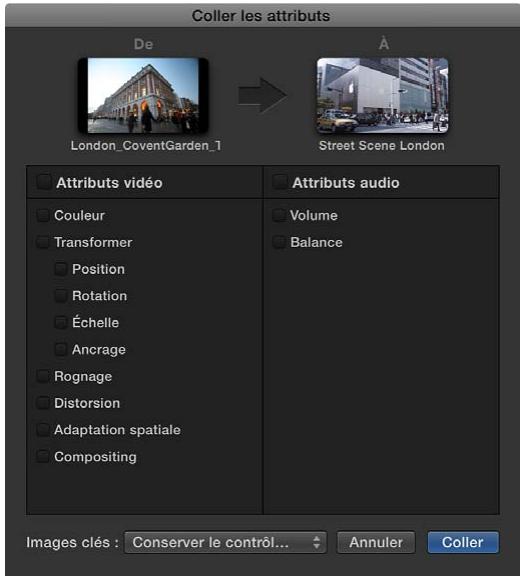Enable the Attributs audio checkbox
This screenshot has height=576, width=520.
279,182
